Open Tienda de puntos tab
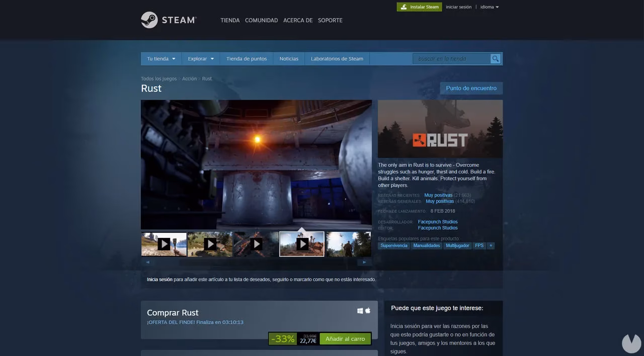Viewport: 644px width, 356px height. point(247,59)
